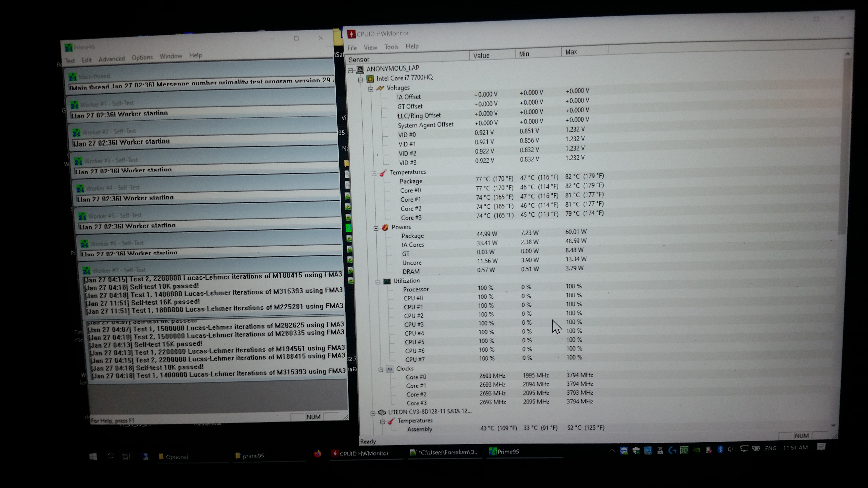Screen dimensions: 868x488
Task: Open the battery status tray icon
Action: 756,448
